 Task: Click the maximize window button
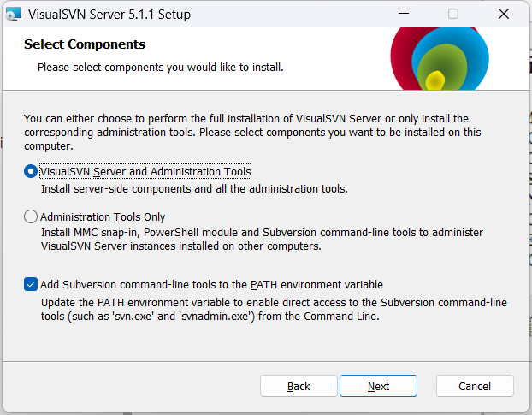(453, 15)
